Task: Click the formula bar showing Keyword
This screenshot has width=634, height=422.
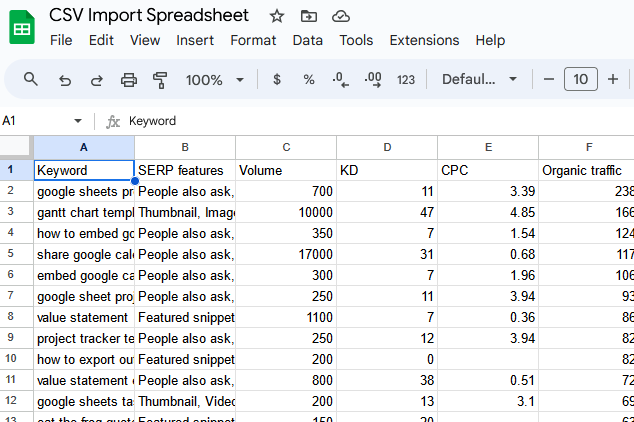Action: coord(380,121)
